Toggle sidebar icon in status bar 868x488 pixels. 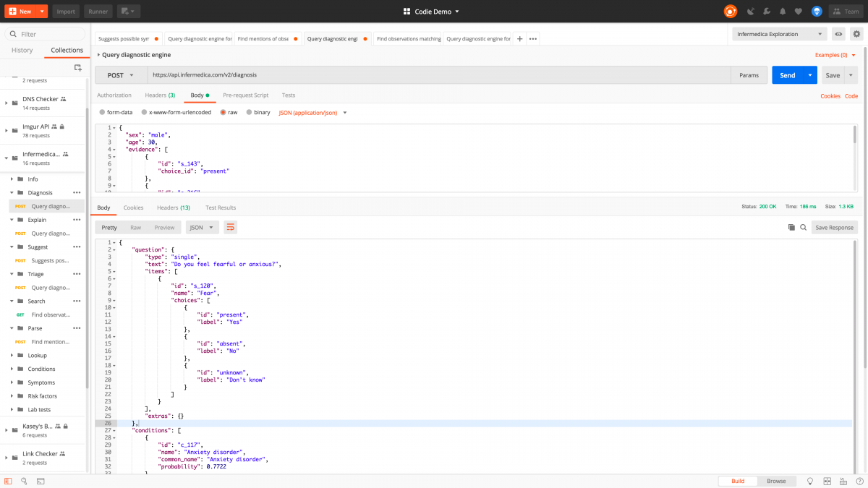8,481
